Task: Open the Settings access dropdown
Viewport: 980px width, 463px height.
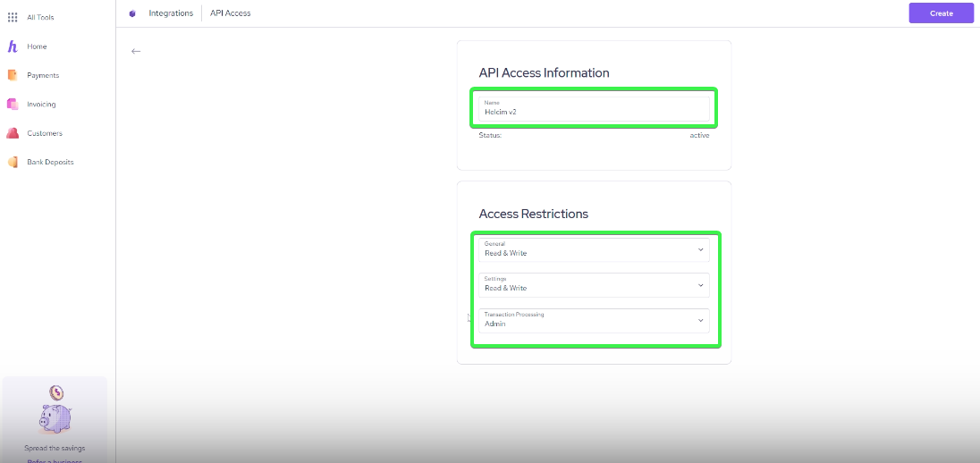Action: tap(594, 285)
